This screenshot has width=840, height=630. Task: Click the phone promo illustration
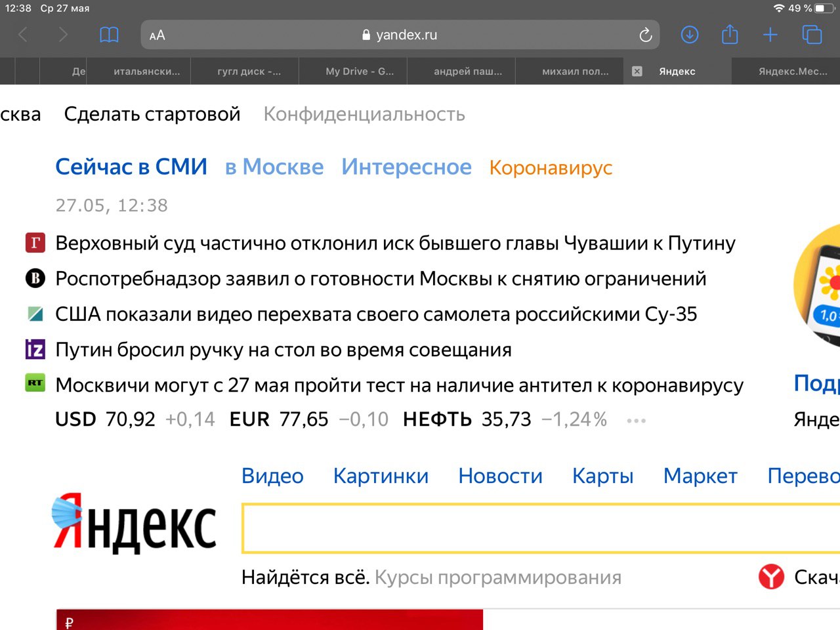pyautogui.click(x=817, y=285)
